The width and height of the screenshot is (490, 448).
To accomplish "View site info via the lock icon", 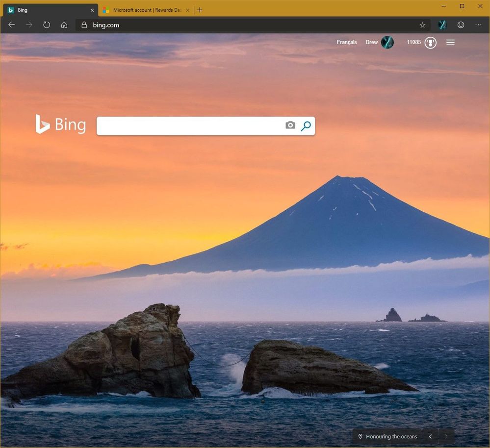I will (84, 25).
